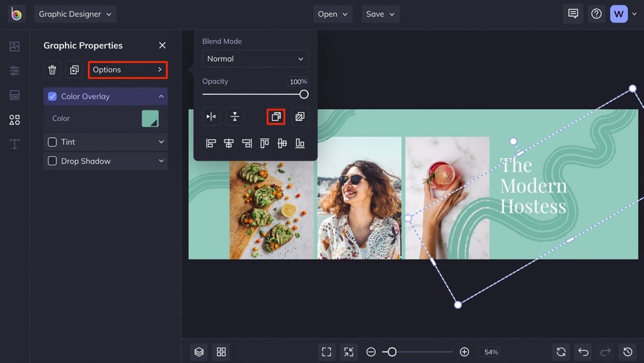Screen dimensions: 644x363
Task: Uncheck the Color Overlay checkbox
Action: tap(53, 96)
